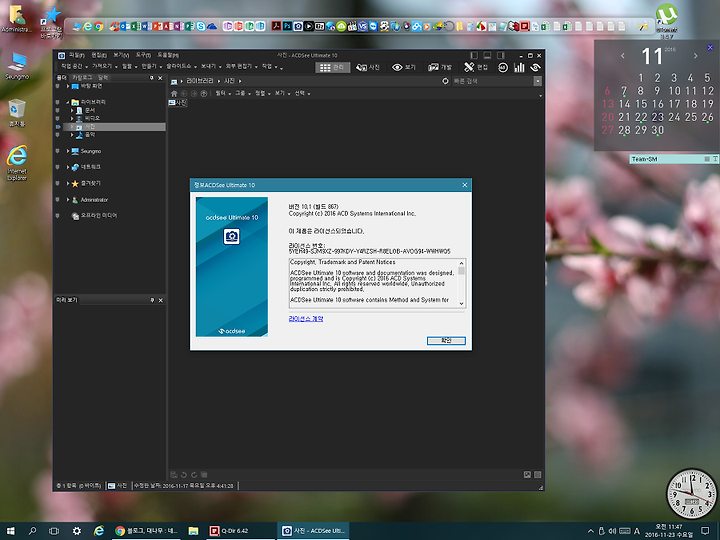The image size is (720, 540).
Task: Open Photos mode (사진) in mode bar
Action: [368, 68]
